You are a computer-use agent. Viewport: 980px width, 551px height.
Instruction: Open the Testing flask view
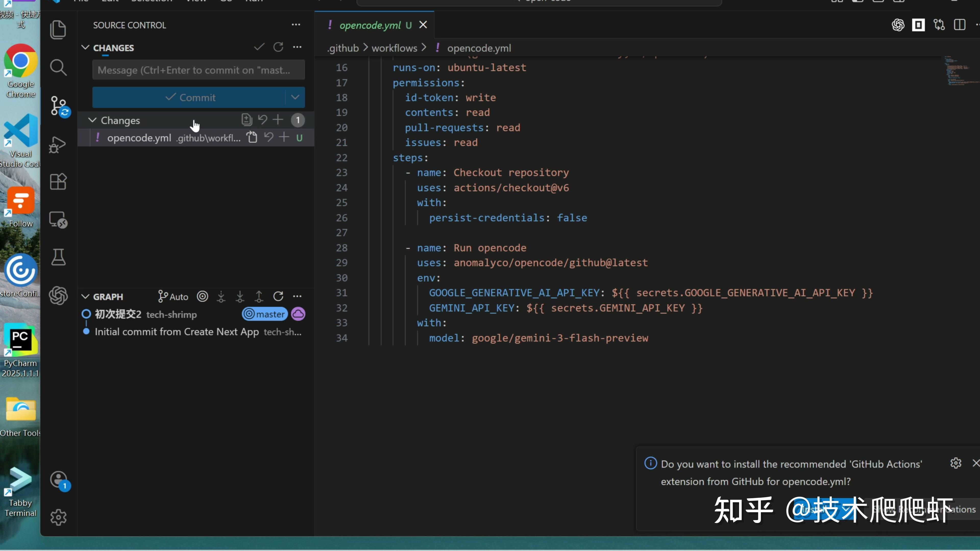click(58, 257)
